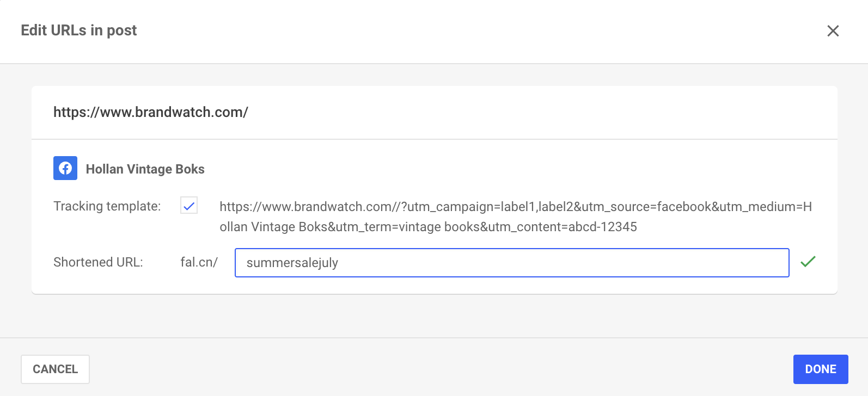Confirm changes with the DONE button
The width and height of the screenshot is (868, 396).
[x=821, y=369]
